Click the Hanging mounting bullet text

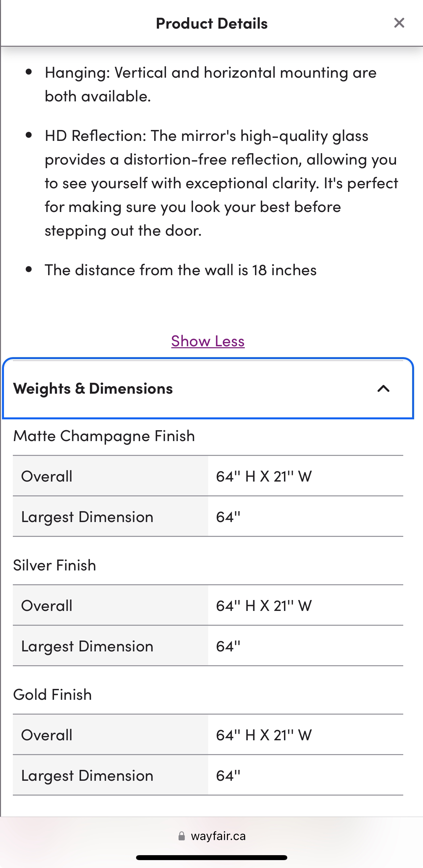[211, 84]
